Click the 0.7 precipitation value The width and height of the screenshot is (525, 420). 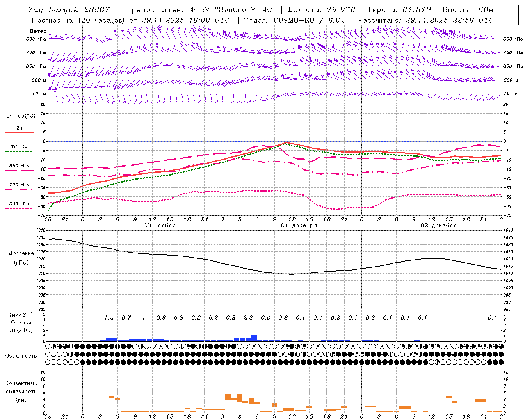126,317
